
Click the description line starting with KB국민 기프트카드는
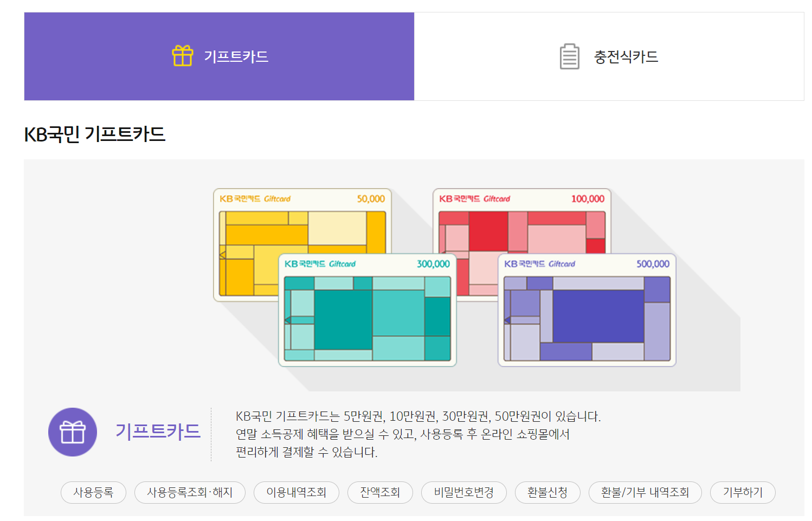(418, 416)
